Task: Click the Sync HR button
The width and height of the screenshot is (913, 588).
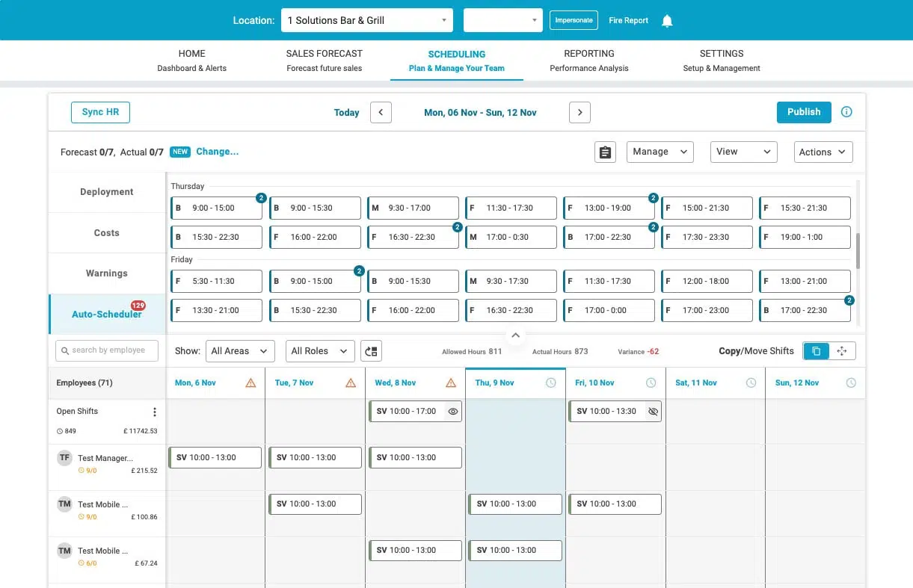Action: [99, 111]
